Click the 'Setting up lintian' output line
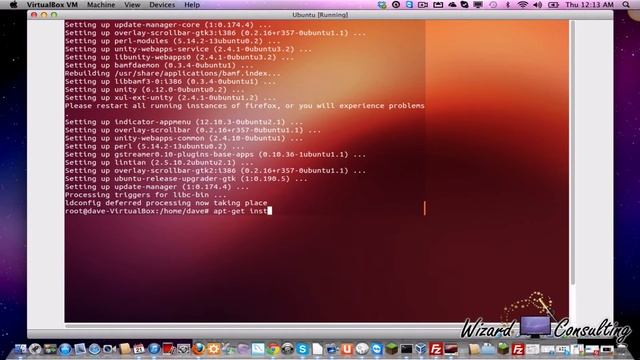 pyautogui.click(x=159, y=162)
